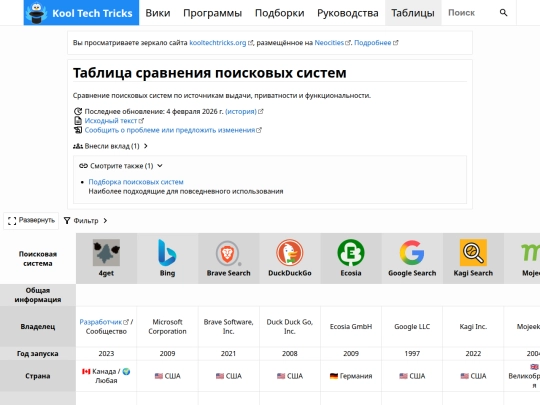This screenshot has width=540, height=405.
Task: Select the DuckDuckGo duck logo
Action: (x=290, y=252)
